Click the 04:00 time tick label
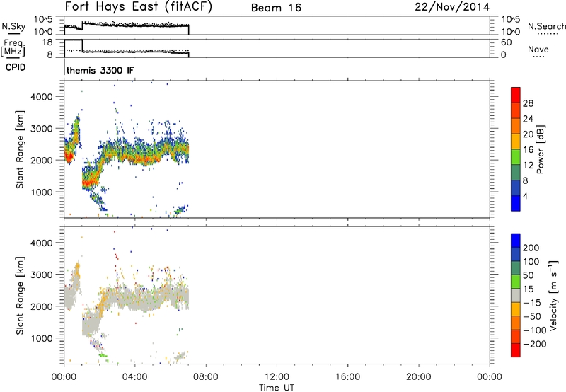The height and width of the screenshot is (392, 566). pyautogui.click(x=134, y=377)
